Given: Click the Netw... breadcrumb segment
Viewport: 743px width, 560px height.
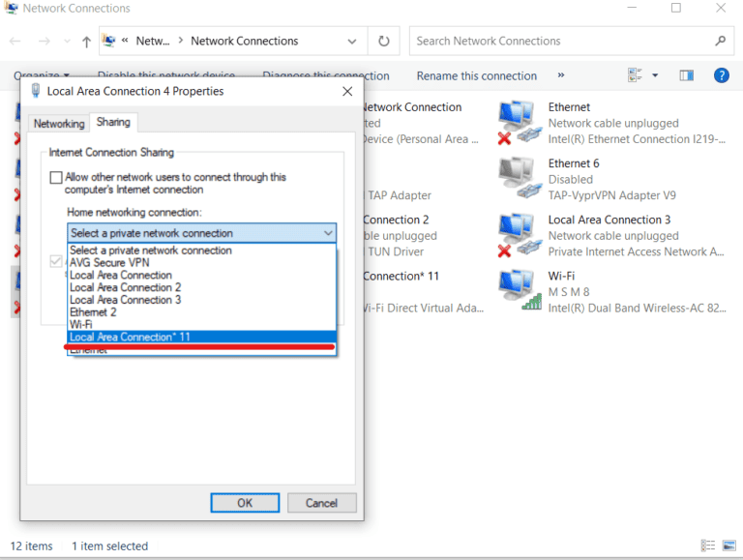Looking at the screenshot, I should tap(153, 42).
